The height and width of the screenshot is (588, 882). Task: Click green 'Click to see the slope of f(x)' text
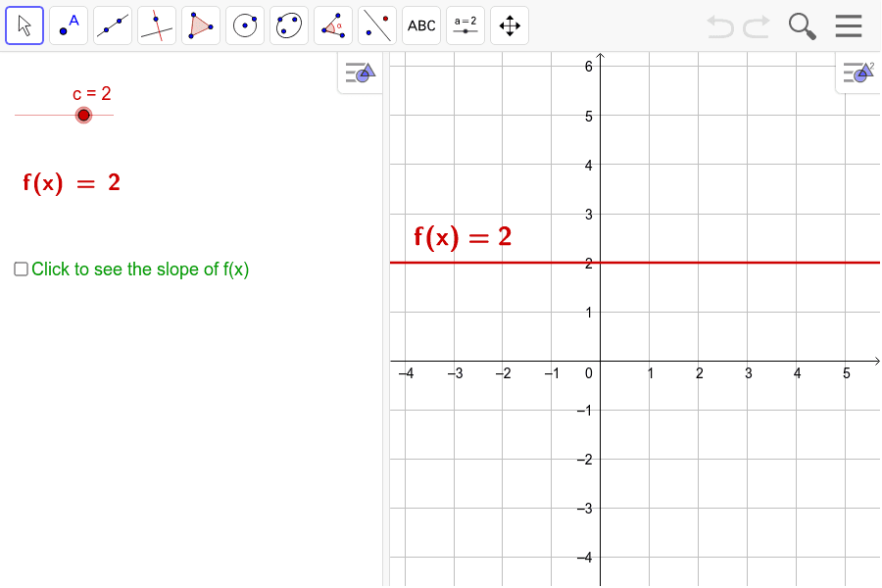click(140, 269)
